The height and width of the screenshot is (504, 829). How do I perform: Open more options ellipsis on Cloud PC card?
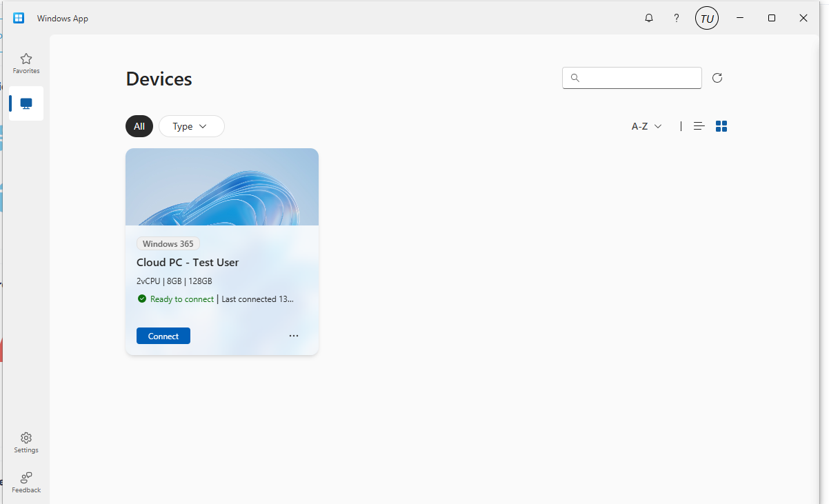[x=294, y=336]
